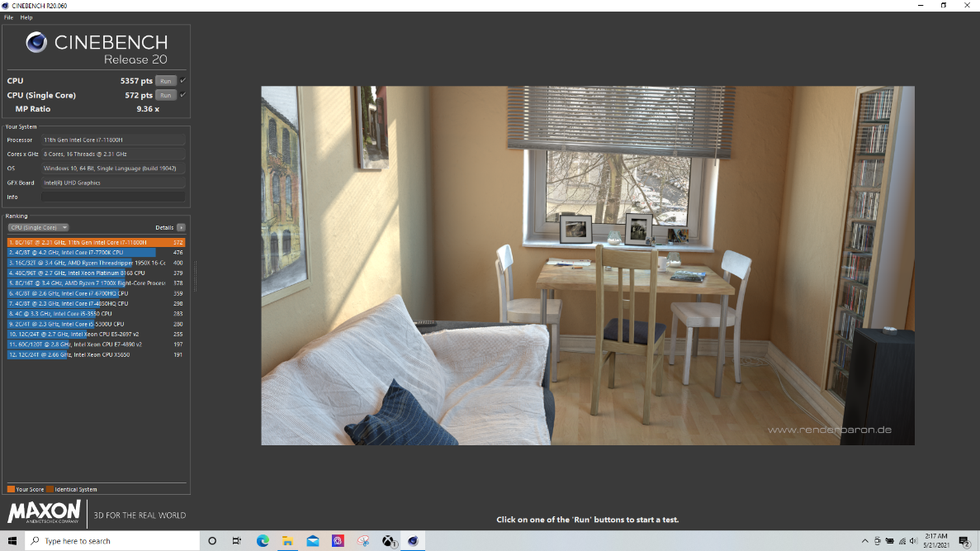Screen dimensions: 980x551
Task: Click into the Info input field
Action: pos(113,197)
